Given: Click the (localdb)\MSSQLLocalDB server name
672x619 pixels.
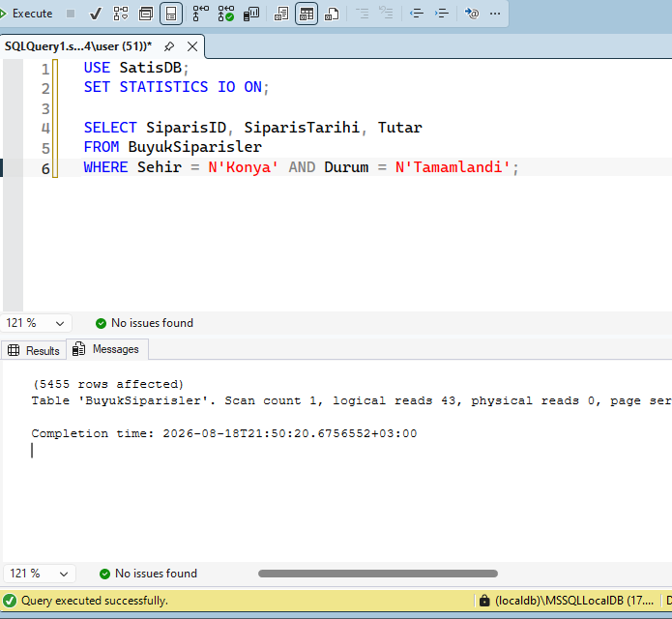Looking at the screenshot, I should point(574,601).
